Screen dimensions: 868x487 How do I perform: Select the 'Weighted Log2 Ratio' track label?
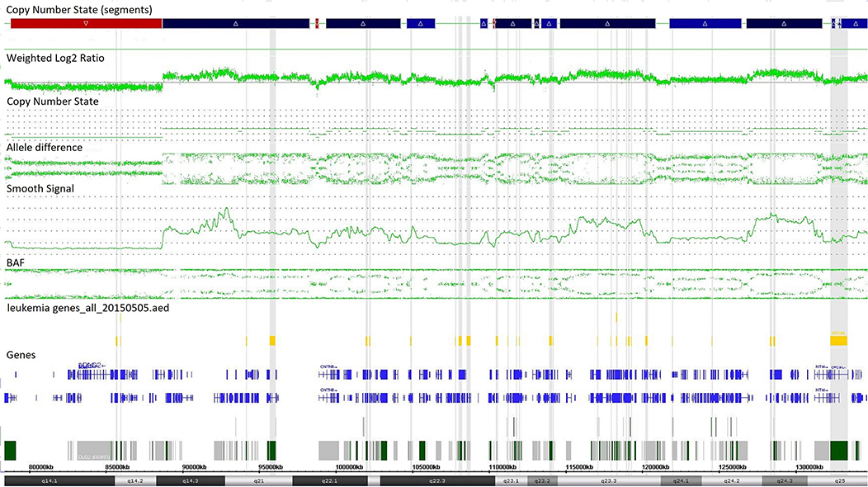[x=55, y=58]
